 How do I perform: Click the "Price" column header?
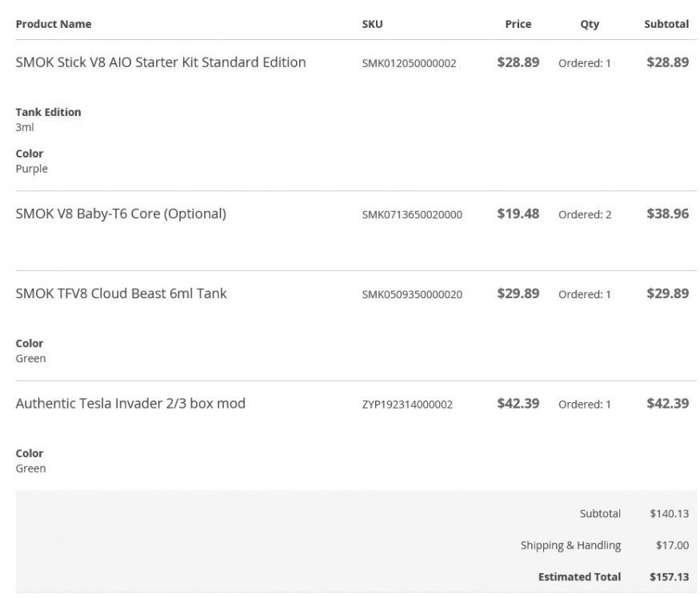518,24
